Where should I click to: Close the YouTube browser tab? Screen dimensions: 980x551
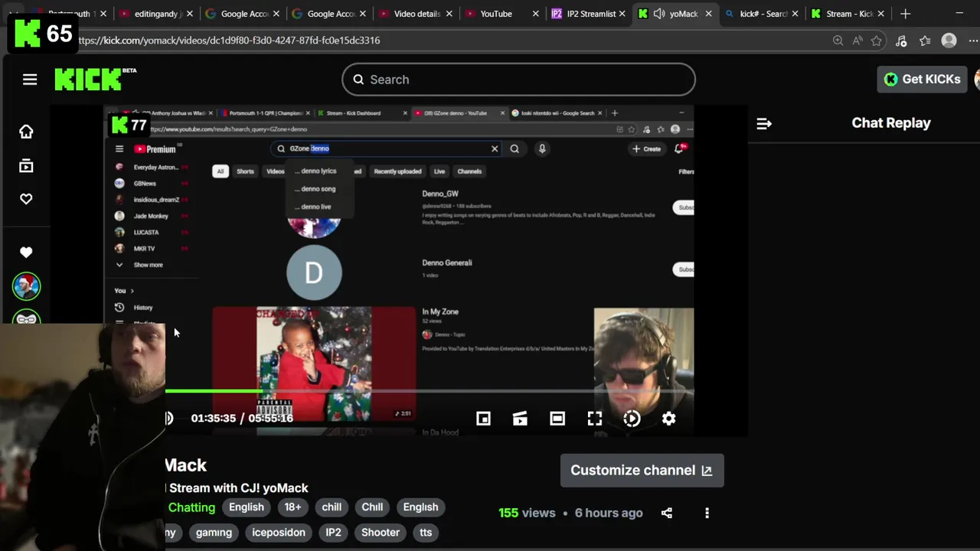pyautogui.click(x=536, y=14)
